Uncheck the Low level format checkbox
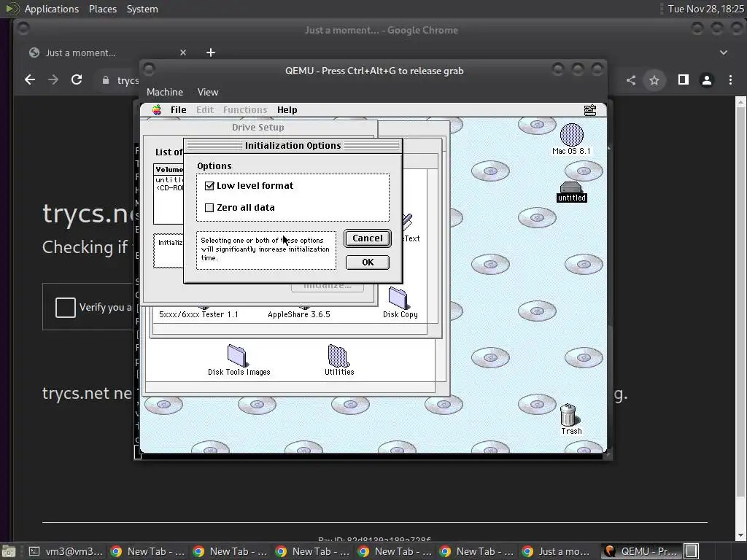The width and height of the screenshot is (747, 560). [x=209, y=186]
